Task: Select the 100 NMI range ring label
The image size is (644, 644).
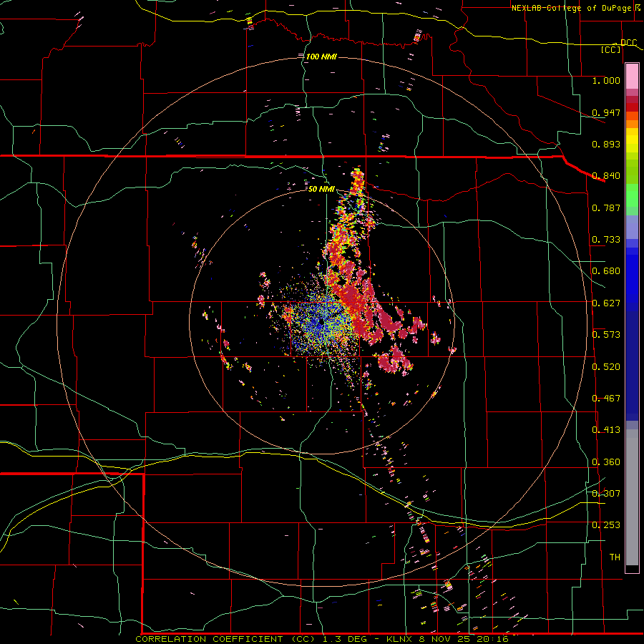Action: pyautogui.click(x=321, y=57)
